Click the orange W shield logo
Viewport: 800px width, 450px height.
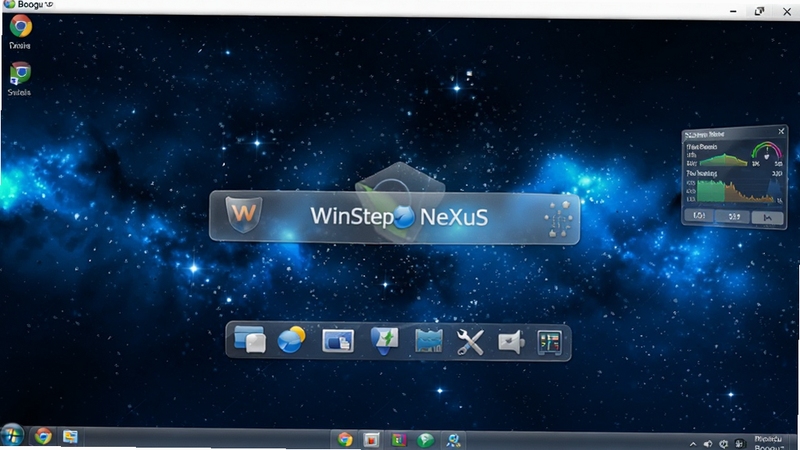pyautogui.click(x=244, y=213)
